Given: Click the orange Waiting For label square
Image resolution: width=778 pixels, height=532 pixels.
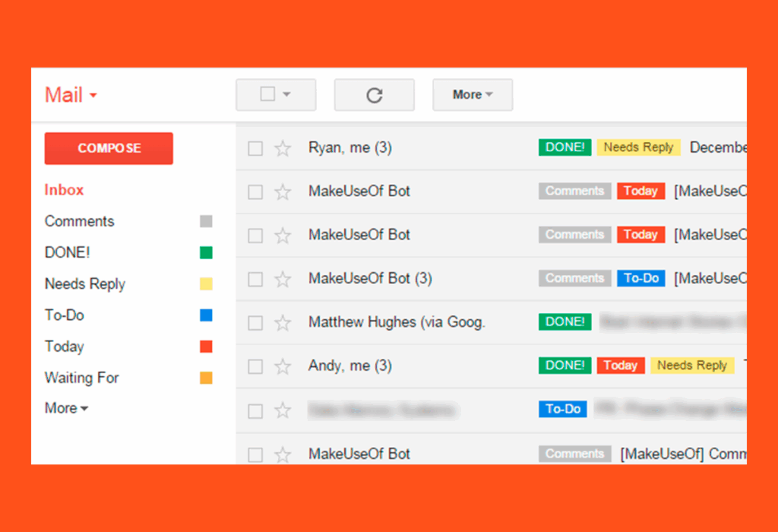Looking at the screenshot, I should [x=206, y=378].
